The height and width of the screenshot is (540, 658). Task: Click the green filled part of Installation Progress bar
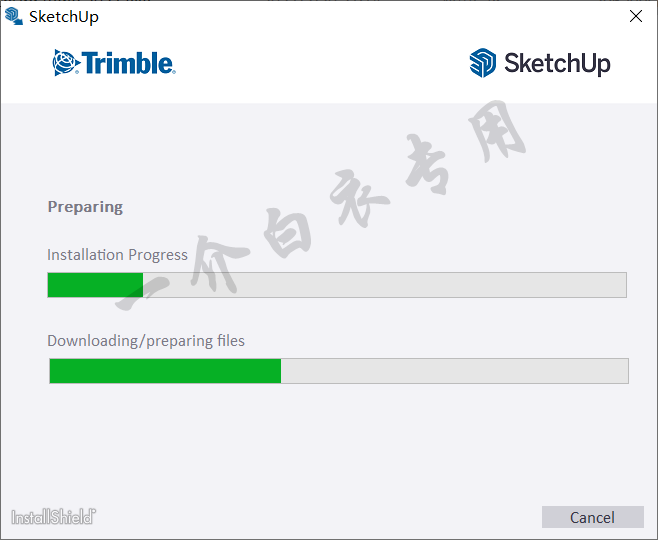95,285
